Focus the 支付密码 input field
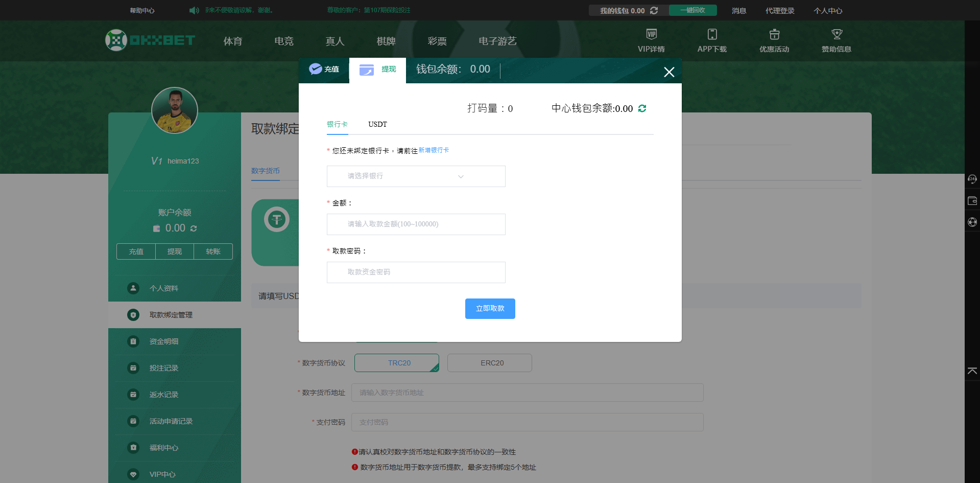The image size is (980, 483). coord(528,422)
